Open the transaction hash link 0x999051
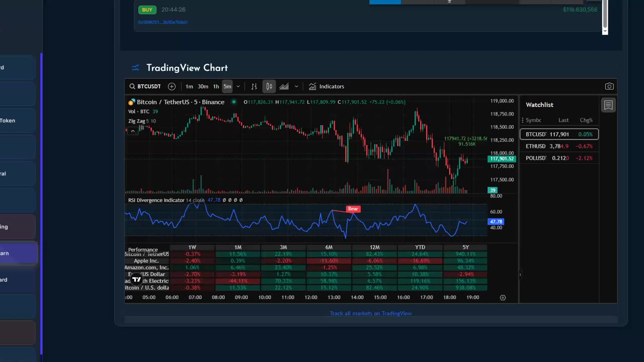Viewport: 644px width, 362px height. pos(163,22)
